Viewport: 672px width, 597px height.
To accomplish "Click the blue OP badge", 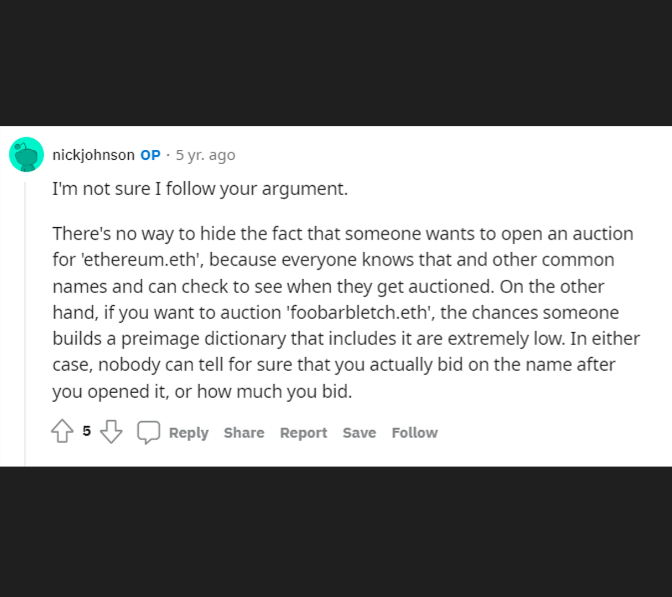I will pos(150,155).
